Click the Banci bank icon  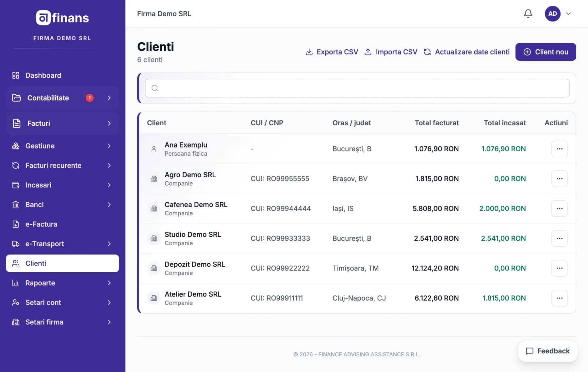16,205
